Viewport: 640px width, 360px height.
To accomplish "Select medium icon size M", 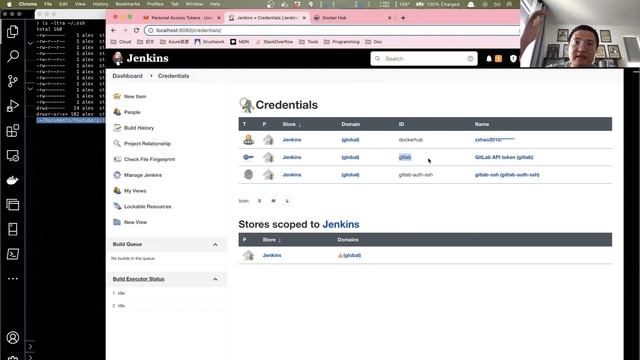I will click(273, 201).
